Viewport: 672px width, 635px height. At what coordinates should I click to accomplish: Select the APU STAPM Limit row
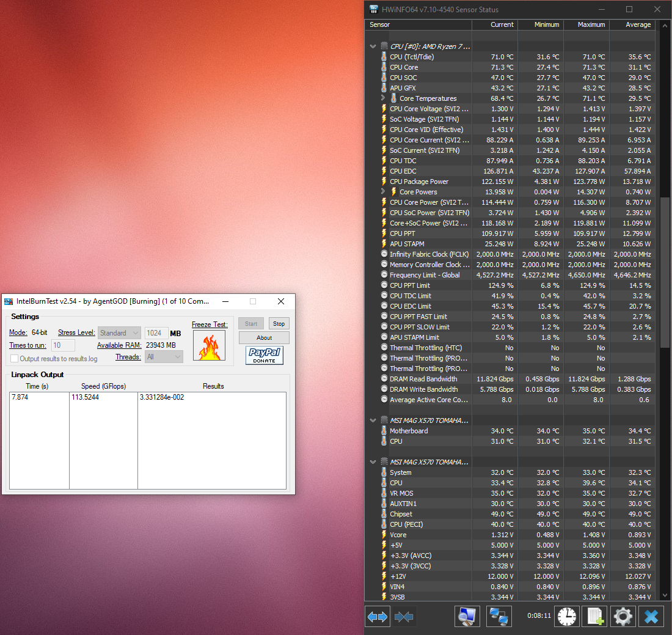click(x=510, y=337)
